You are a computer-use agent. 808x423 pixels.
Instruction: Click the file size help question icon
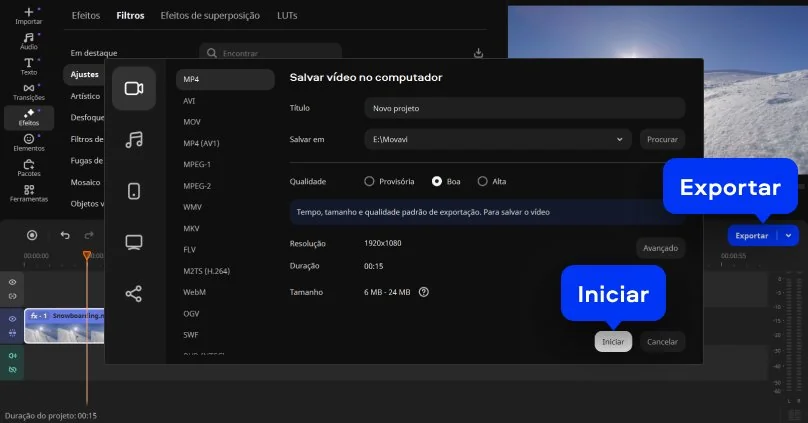click(x=424, y=292)
